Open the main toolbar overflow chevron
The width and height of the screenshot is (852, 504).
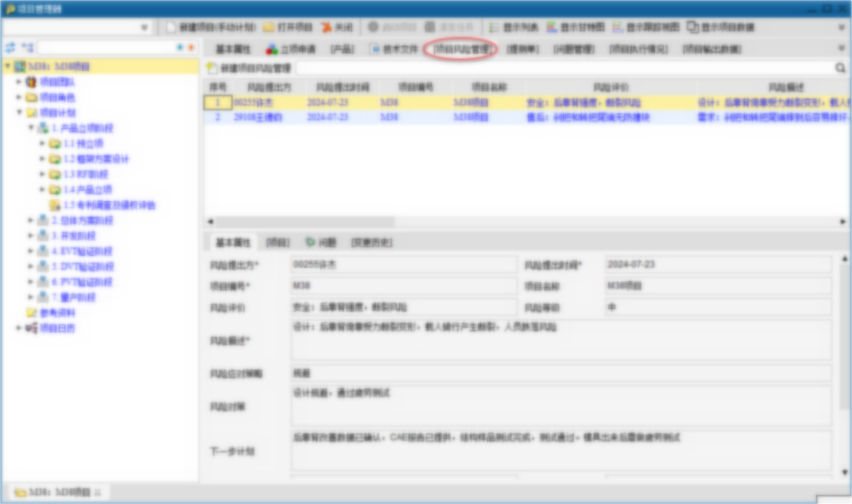[842, 27]
